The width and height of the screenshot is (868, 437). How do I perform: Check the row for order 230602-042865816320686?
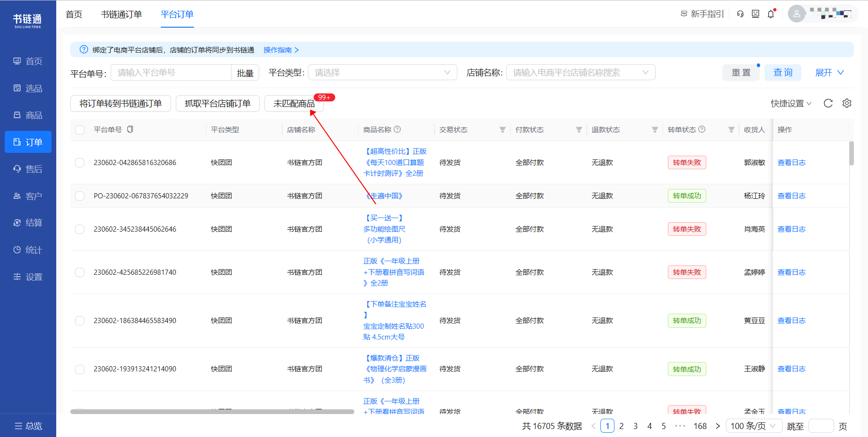pyautogui.click(x=80, y=163)
